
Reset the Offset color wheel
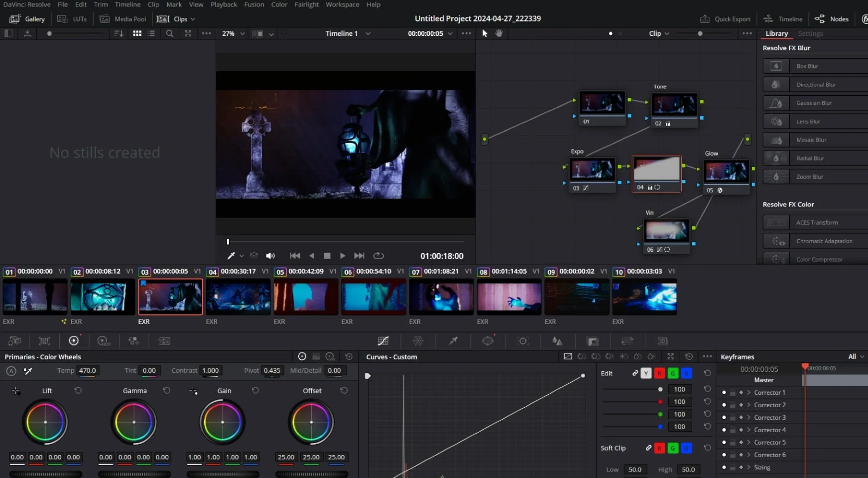click(344, 390)
